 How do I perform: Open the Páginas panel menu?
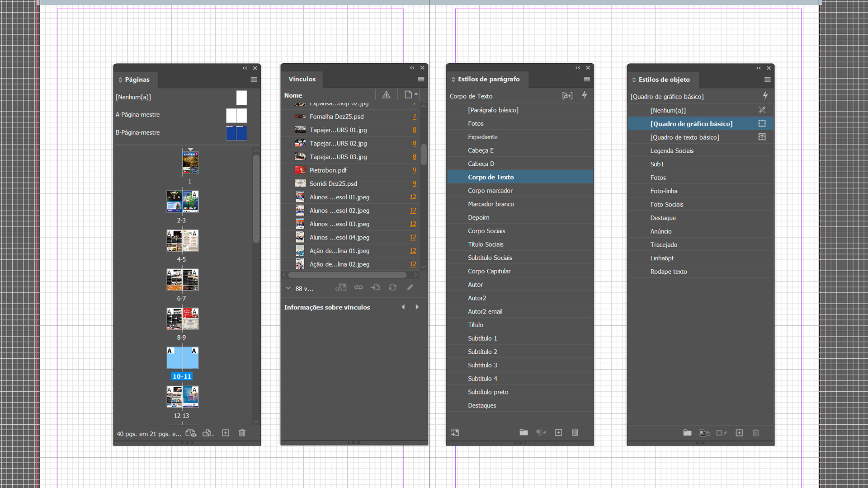[x=254, y=80]
